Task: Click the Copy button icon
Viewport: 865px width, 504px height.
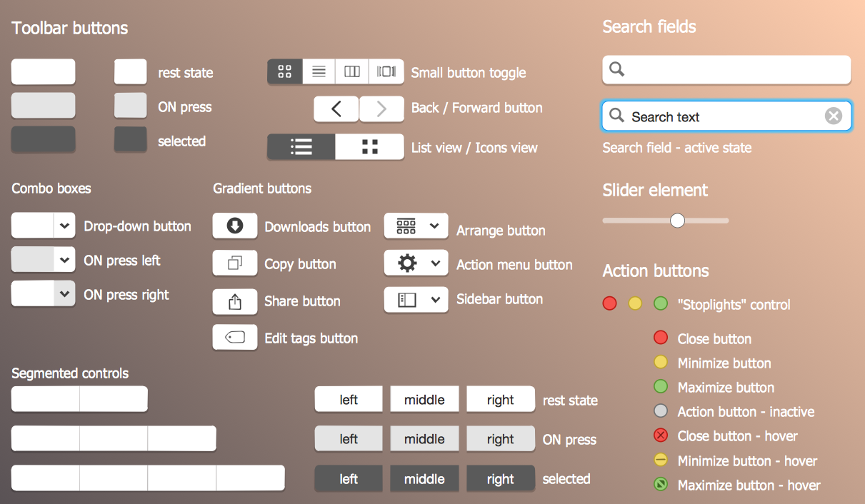Action: click(235, 263)
